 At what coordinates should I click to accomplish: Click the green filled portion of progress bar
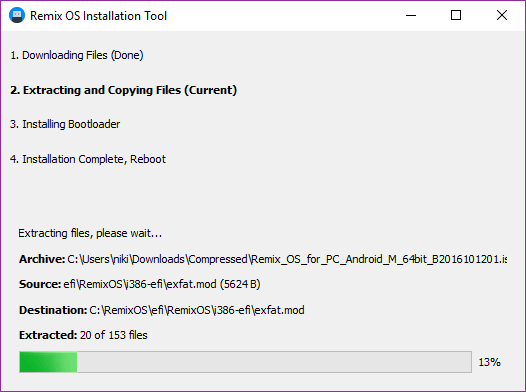(x=48, y=362)
